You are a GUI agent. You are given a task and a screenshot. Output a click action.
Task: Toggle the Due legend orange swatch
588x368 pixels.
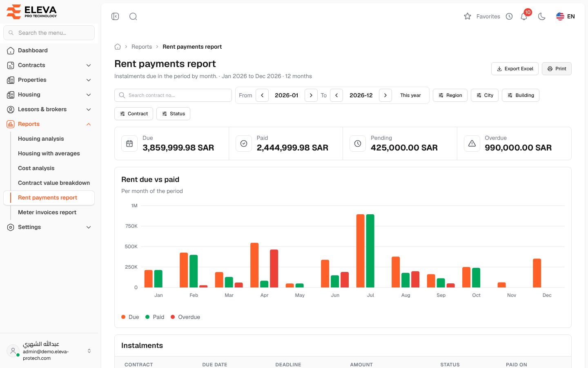123,317
